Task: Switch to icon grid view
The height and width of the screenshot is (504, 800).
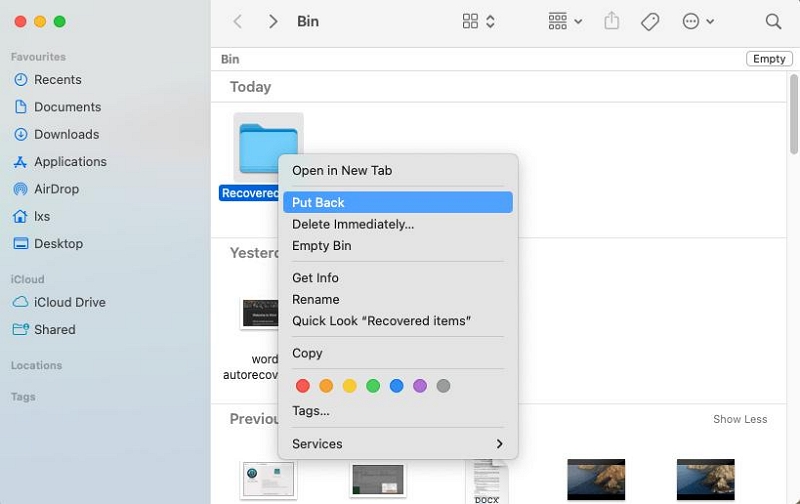Action: pos(470,21)
